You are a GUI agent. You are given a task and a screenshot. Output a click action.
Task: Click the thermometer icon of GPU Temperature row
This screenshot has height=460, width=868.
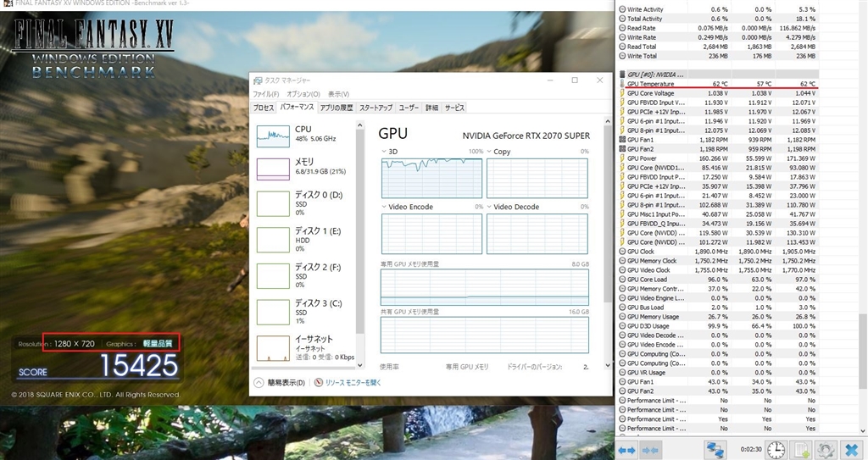(x=622, y=84)
